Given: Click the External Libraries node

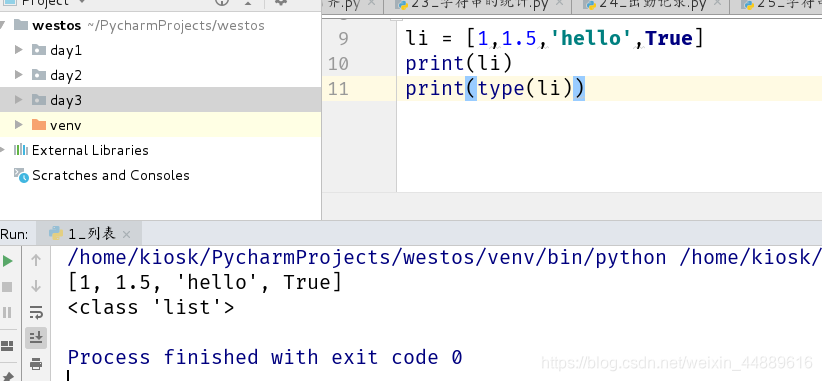Looking at the screenshot, I should pyautogui.click(x=90, y=150).
